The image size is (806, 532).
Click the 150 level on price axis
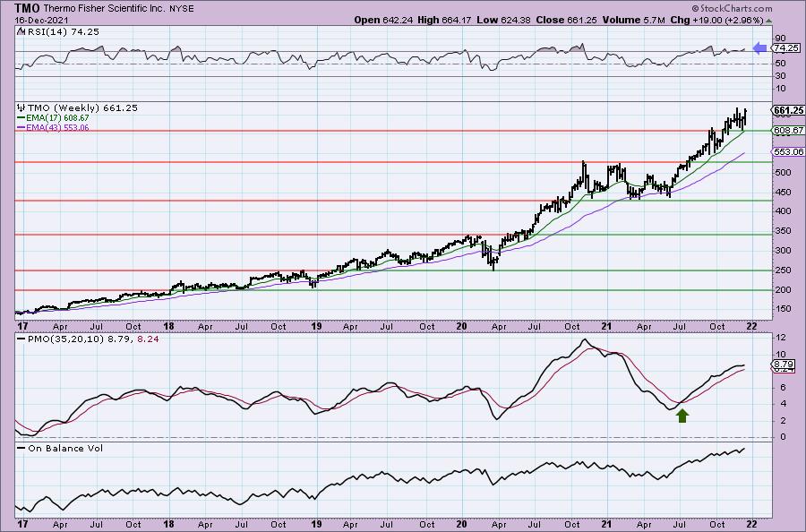pyautogui.click(x=783, y=309)
